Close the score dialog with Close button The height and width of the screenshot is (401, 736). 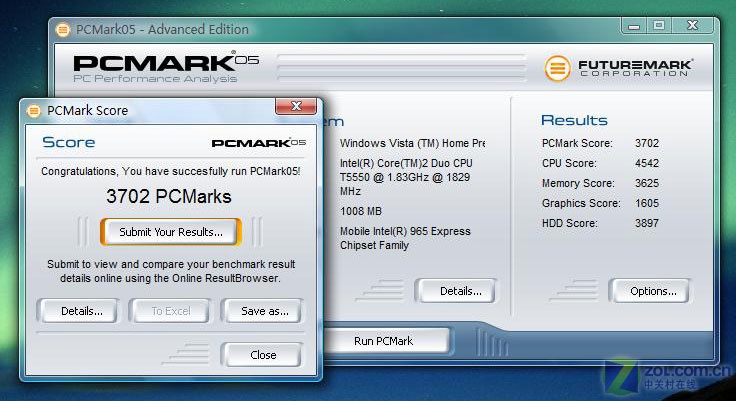(261, 355)
